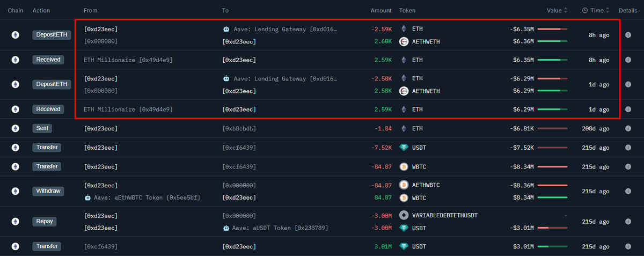Image resolution: width=644 pixels, height=256 pixels.
Task: Click the 2.60K AETHWETH amount
Action: [384, 41]
